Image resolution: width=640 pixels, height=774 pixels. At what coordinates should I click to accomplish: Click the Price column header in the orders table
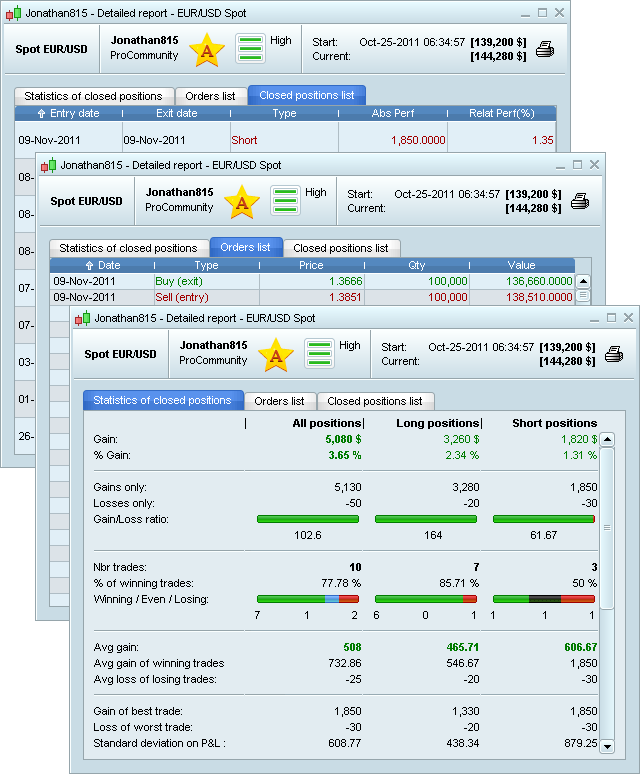coord(311,266)
